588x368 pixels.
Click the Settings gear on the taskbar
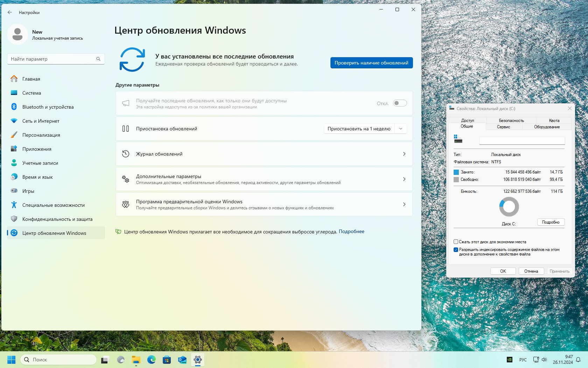click(x=198, y=360)
